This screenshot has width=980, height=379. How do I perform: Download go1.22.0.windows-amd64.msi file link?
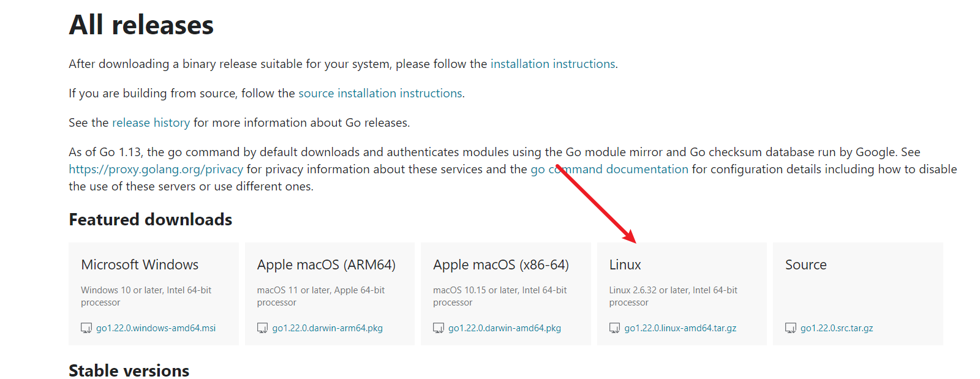(156, 328)
